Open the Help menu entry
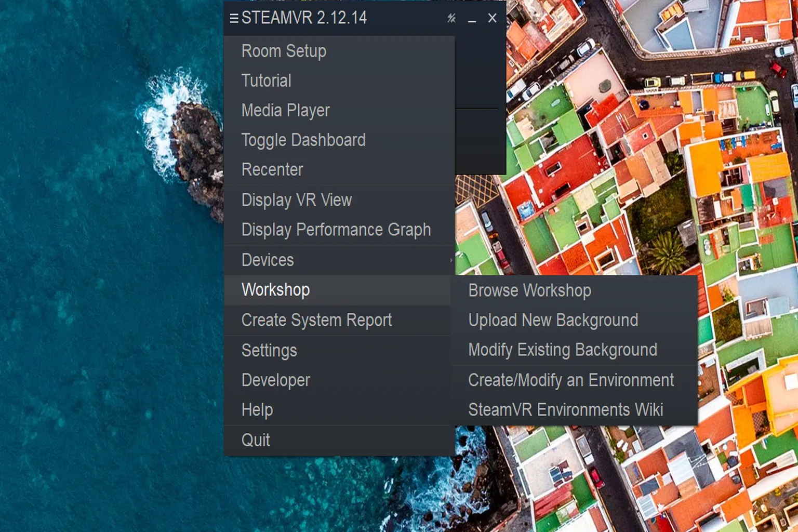The width and height of the screenshot is (798, 532). 338,410
